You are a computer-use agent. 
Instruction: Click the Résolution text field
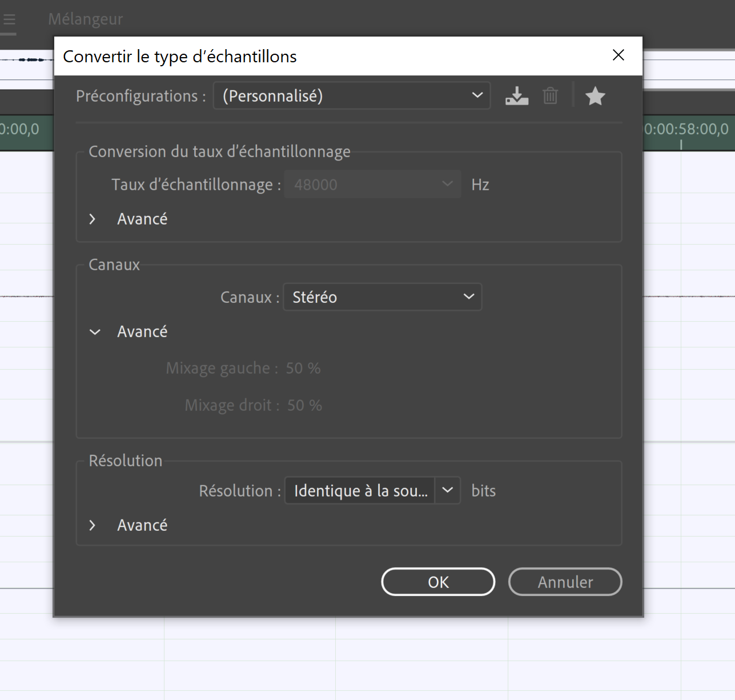[x=360, y=491]
